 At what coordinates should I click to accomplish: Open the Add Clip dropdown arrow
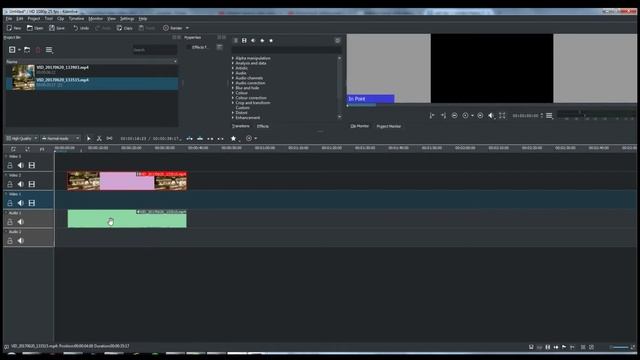(19, 50)
